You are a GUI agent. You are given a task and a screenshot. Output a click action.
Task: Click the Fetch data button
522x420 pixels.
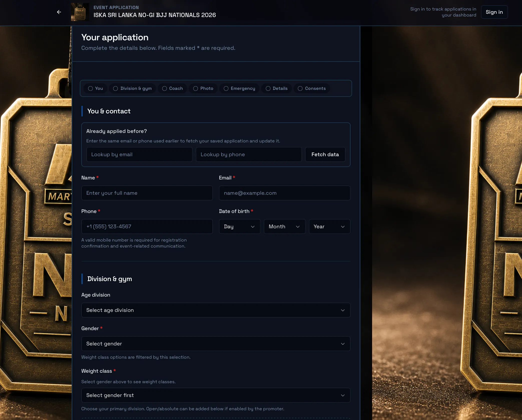325,154
